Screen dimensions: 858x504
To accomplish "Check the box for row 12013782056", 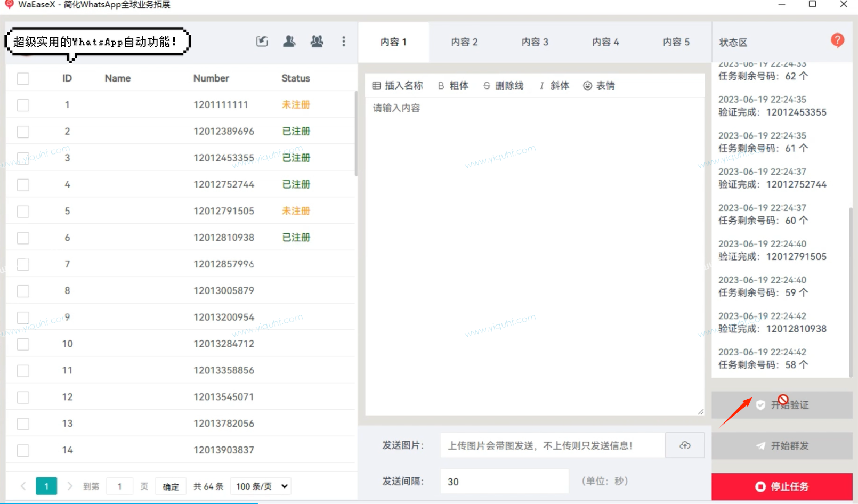I will coord(23,424).
